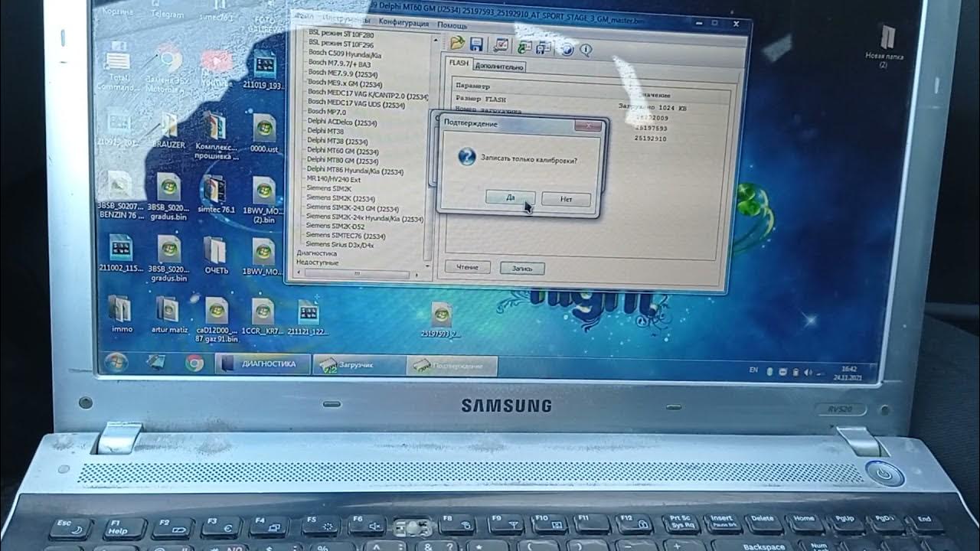980x551 pixels.
Task: Select the 25197593 desktop bin file
Action: (x=441, y=319)
